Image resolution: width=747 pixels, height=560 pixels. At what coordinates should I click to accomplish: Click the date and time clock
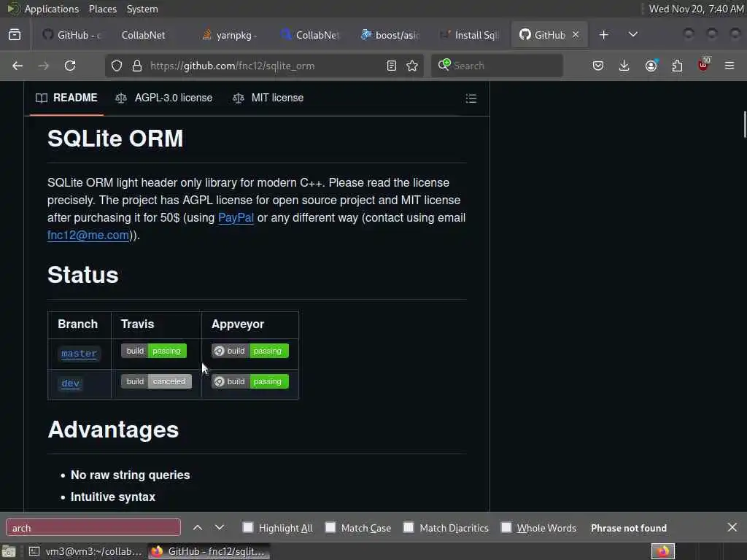[696, 9]
